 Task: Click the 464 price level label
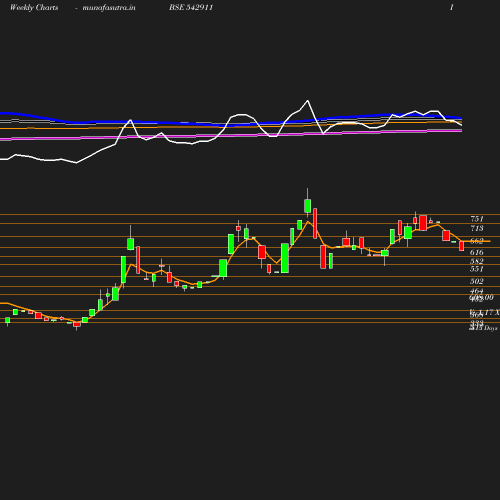coord(477,291)
